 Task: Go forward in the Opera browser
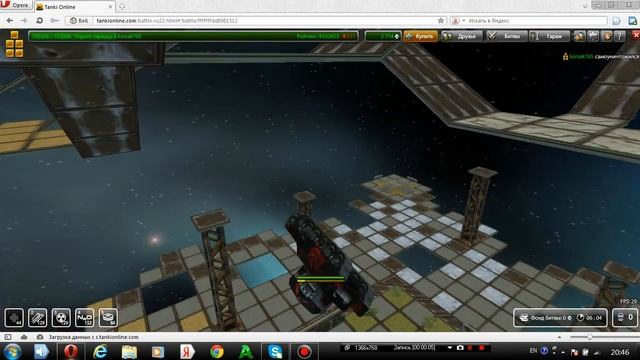click(x=24, y=20)
